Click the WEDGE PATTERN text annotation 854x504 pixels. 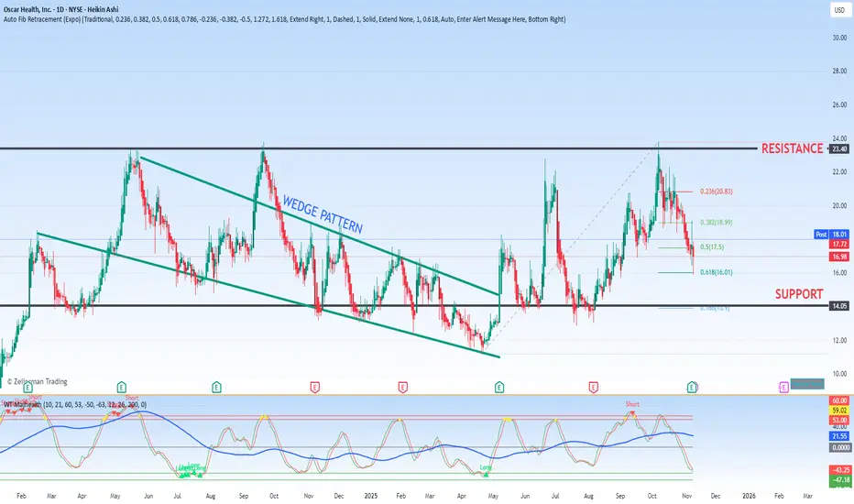pyautogui.click(x=322, y=214)
